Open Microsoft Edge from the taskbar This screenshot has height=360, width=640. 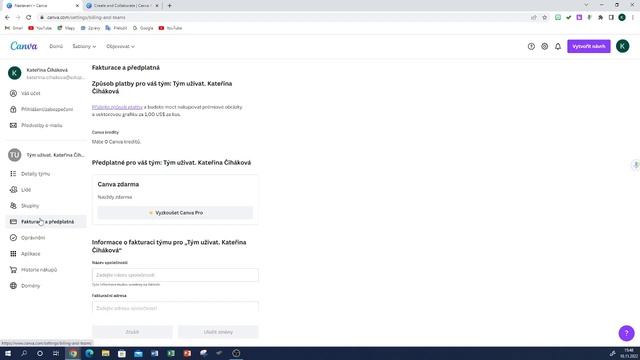point(89,353)
